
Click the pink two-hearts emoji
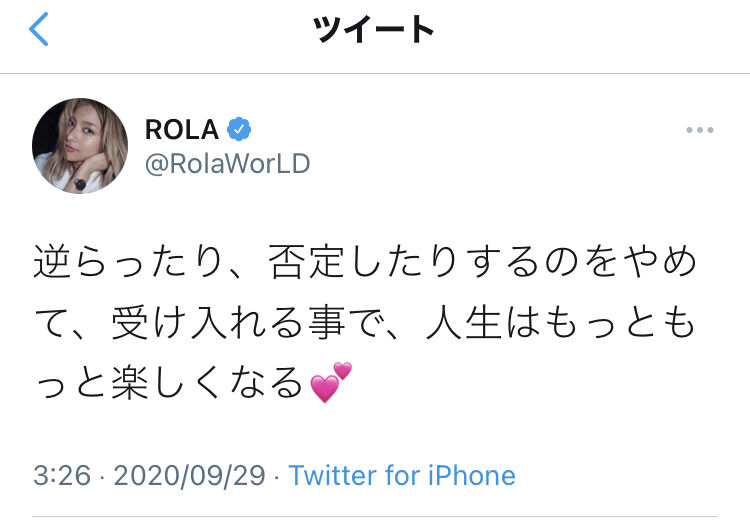pyautogui.click(x=331, y=382)
